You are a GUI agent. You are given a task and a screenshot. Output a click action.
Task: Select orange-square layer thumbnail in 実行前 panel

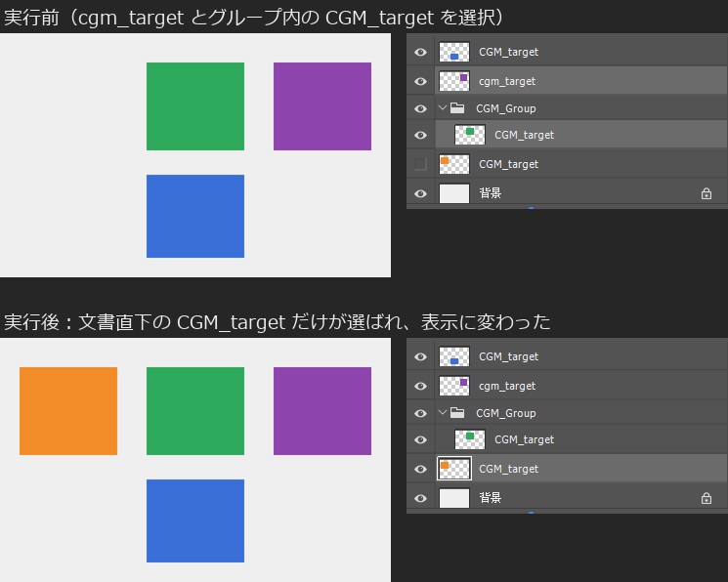click(454, 164)
